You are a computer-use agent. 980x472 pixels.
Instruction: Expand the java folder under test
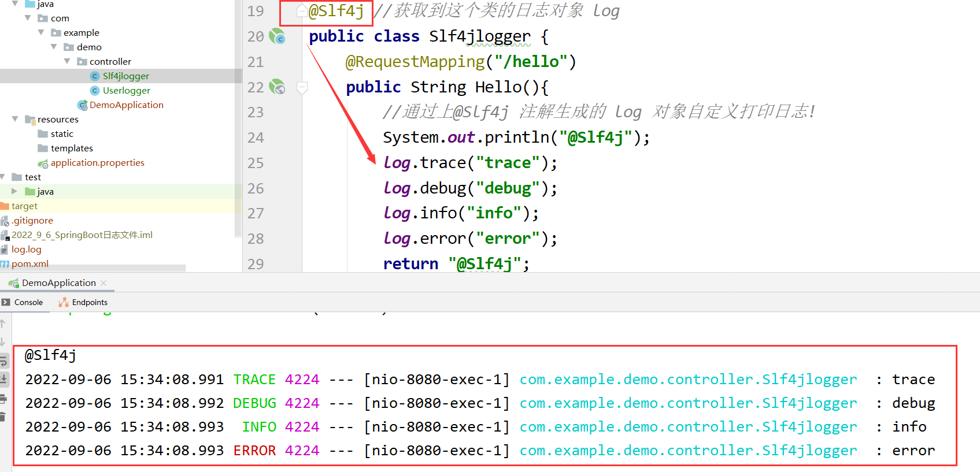point(14,191)
